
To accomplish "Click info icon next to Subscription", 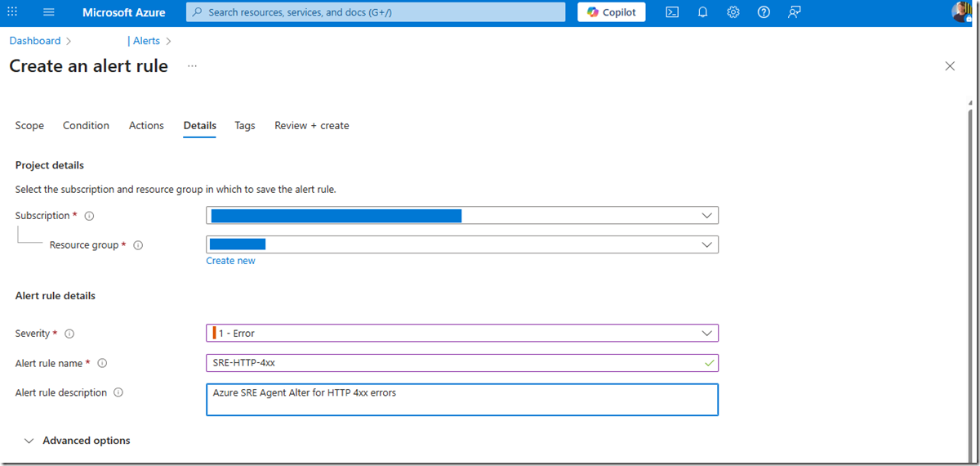I will coord(89,216).
